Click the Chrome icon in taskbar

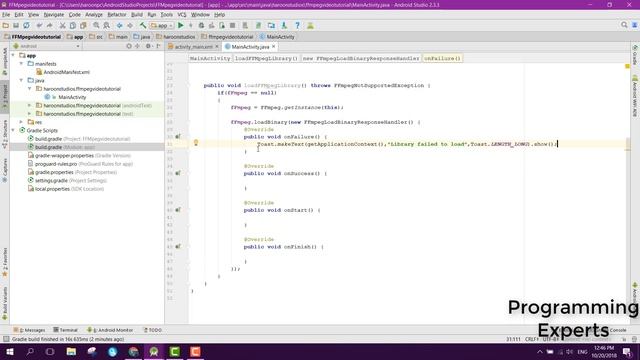tap(133, 351)
